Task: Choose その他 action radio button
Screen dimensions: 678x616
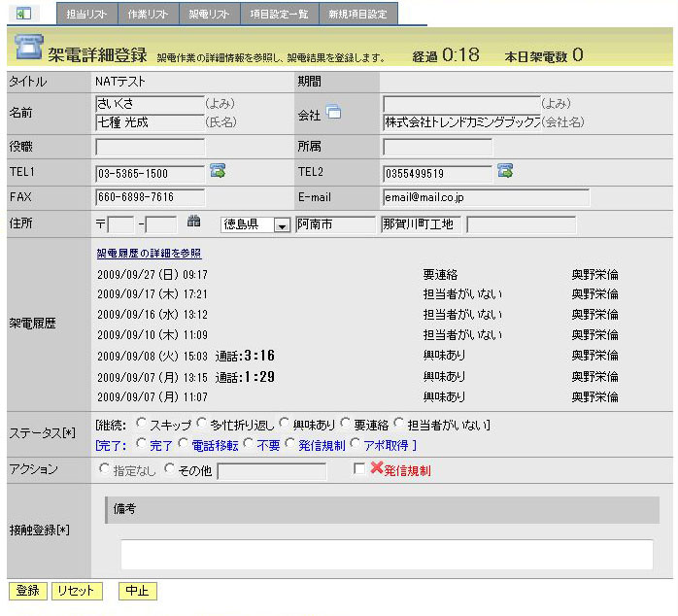Action: pyautogui.click(x=169, y=468)
